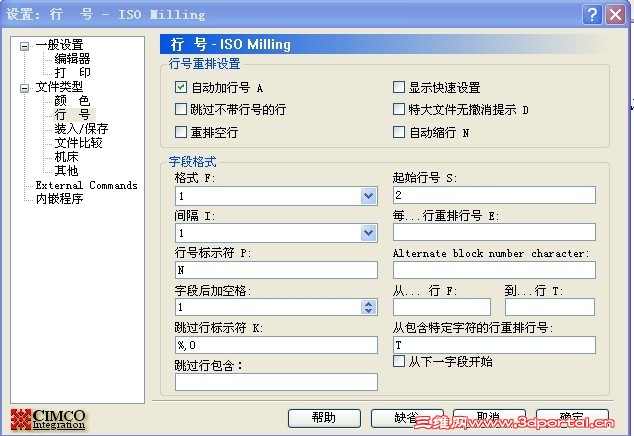
Task: Select 其他 in the tree
Action: coord(66,171)
